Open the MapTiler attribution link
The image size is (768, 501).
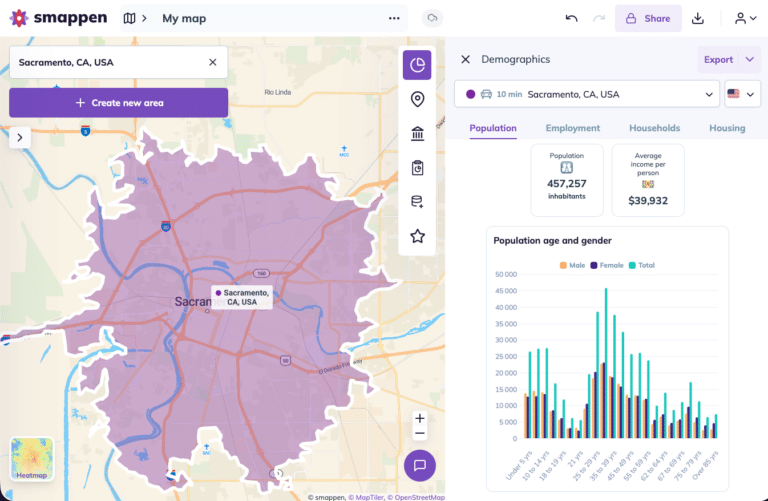coord(365,497)
